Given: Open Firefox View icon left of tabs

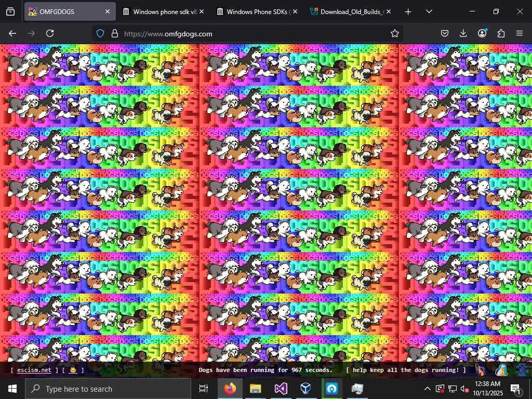Looking at the screenshot, I should [x=10, y=11].
